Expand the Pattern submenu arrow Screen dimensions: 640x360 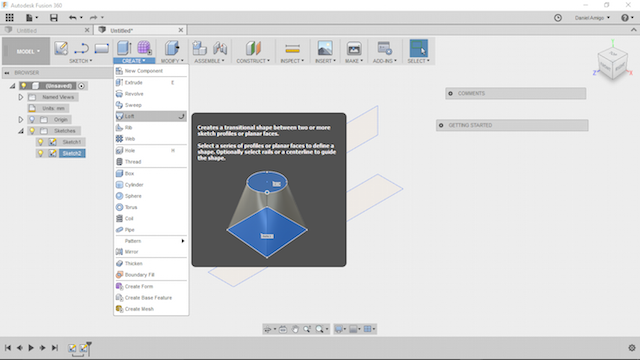pos(182,241)
